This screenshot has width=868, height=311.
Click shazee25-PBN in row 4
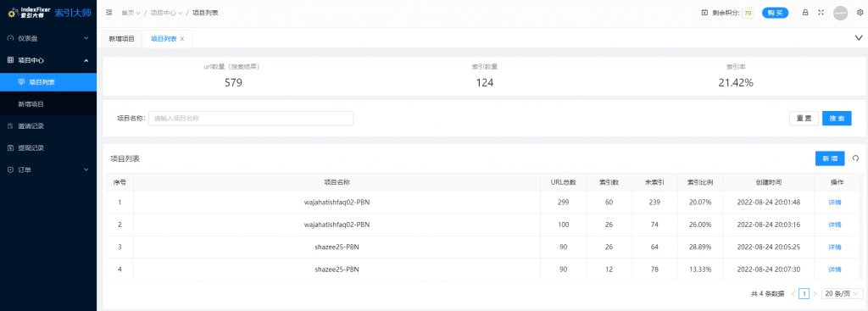tap(337, 269)
